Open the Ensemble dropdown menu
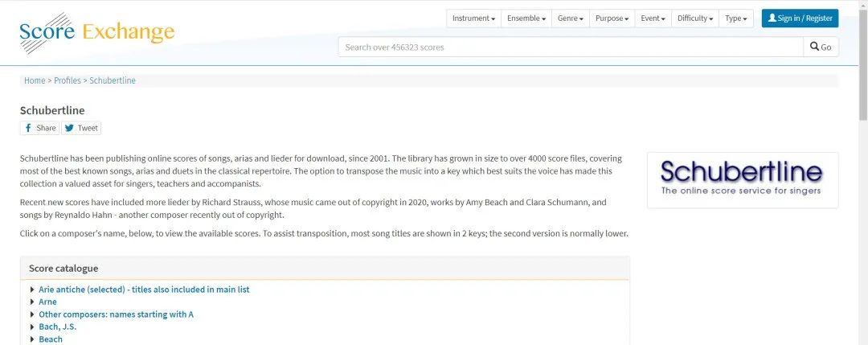Image resolution: width=868 pixels, height=345 pixels. [526, 18]
